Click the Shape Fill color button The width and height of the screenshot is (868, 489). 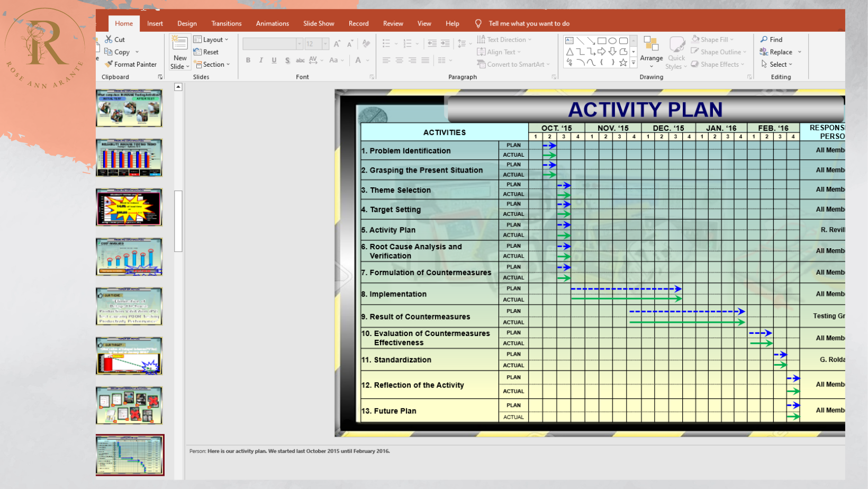click(x=712, y=40)
